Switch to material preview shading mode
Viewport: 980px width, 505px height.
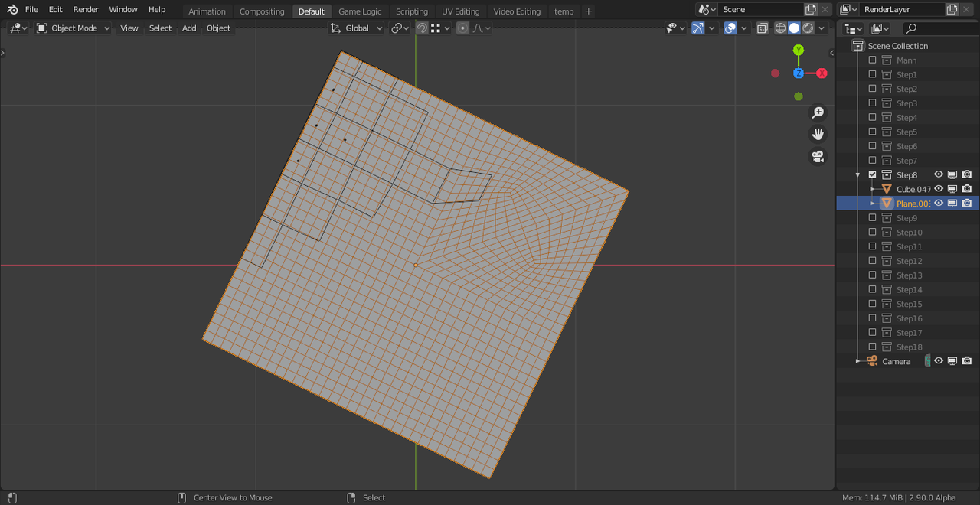click(808, 28)
